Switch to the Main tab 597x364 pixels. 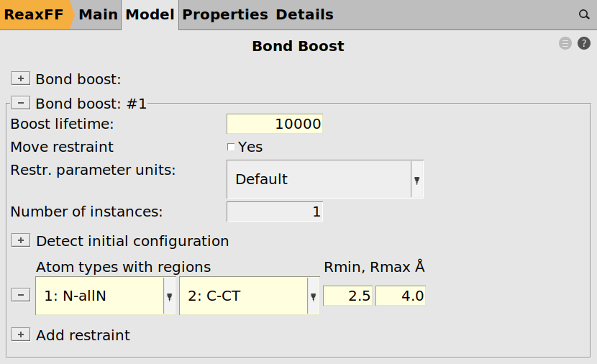tap(98, 14)
